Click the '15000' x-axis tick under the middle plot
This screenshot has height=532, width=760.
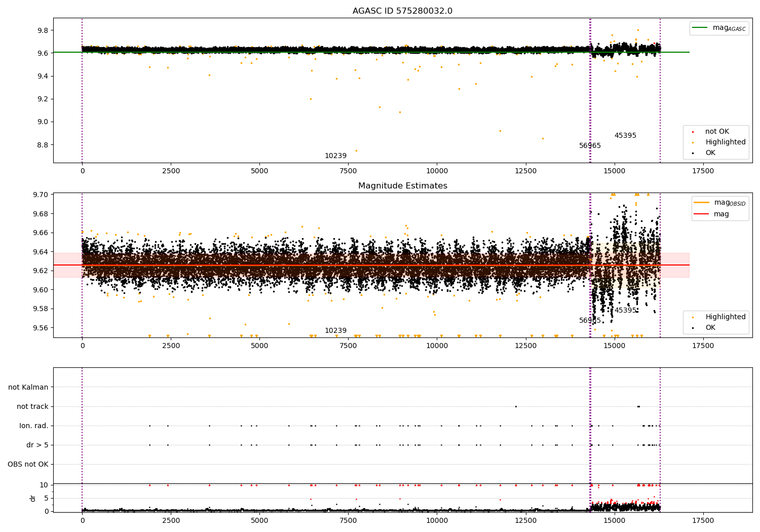pyautogui.click(x=614, y=346)
